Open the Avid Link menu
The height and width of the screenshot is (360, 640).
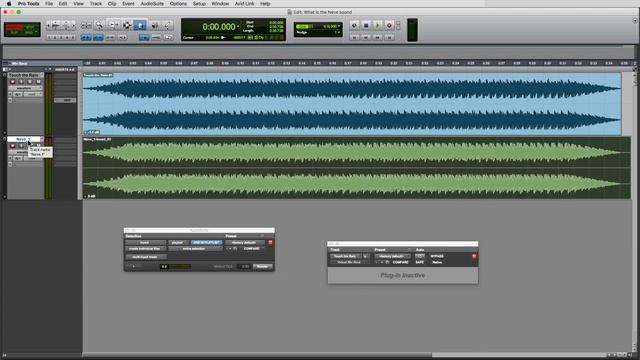pos(244,4)
